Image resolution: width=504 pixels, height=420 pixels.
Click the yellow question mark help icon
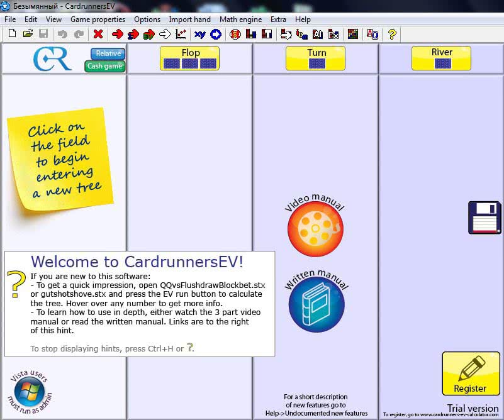pyautogui.click(x=392, y=34)
